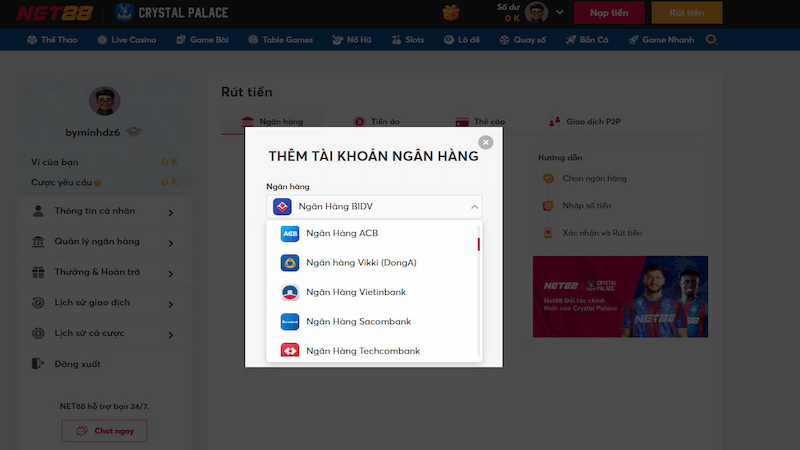This screenshot has width=800, height=450.
Task: Click the Techcombank logo icon
Action: tap(290, 351)
